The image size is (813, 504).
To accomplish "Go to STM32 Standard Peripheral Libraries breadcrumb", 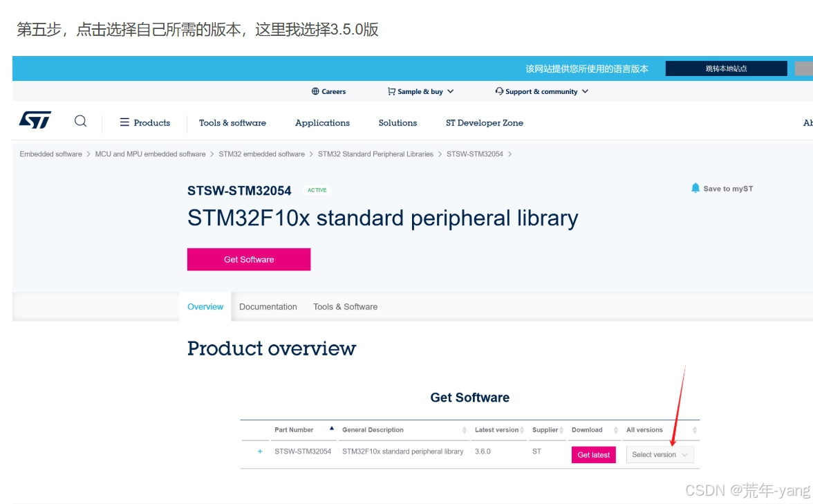I will [x=375, y=154].
